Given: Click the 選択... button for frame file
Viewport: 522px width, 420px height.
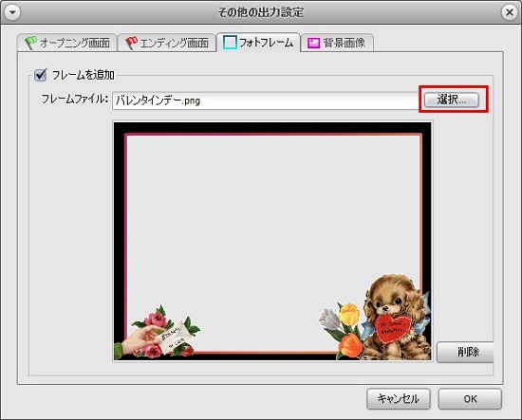Looking at the screenshot, I should click(452, 100).
